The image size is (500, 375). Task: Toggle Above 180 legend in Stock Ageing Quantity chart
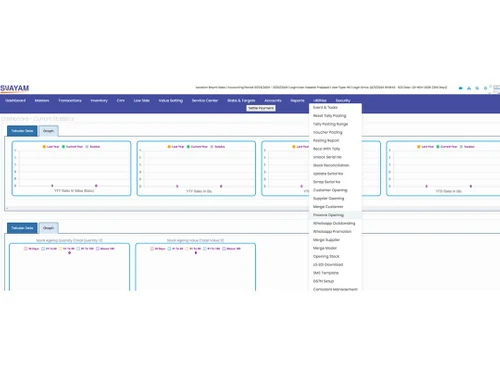[x=105, y=249]
